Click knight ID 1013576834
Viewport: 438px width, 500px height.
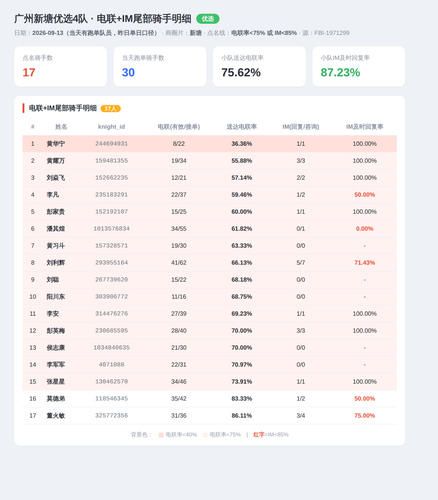point(111,229)
